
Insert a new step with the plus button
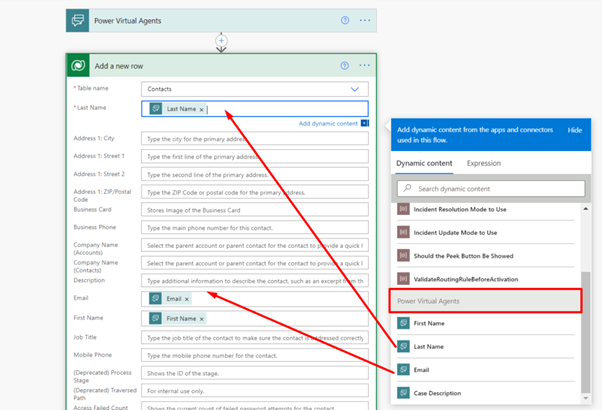tap(221, 40)
